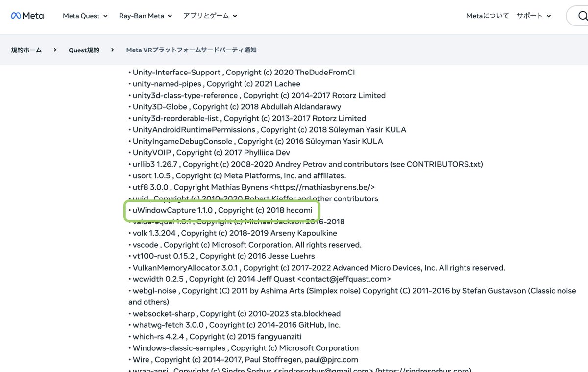Click the websocket-sharp line
Viewport: 588px width, 372px height.
coord(234,314)
